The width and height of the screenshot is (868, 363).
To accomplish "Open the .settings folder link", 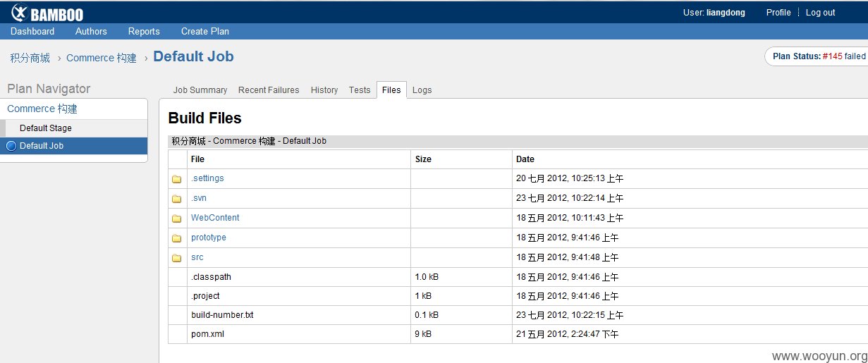I will [x=207, y=178].
